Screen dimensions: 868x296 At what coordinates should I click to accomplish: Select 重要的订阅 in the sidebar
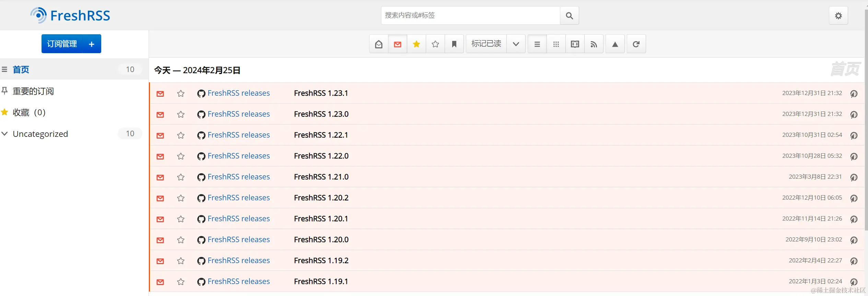pos(33,91)
